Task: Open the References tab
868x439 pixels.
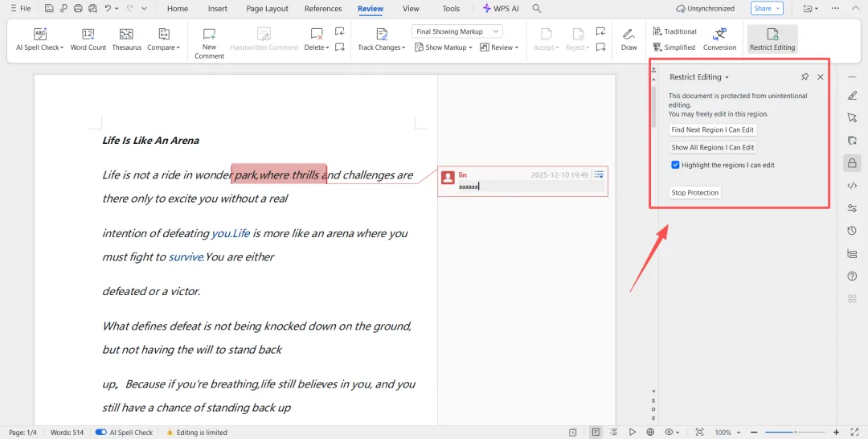Action: coord(323,9)
